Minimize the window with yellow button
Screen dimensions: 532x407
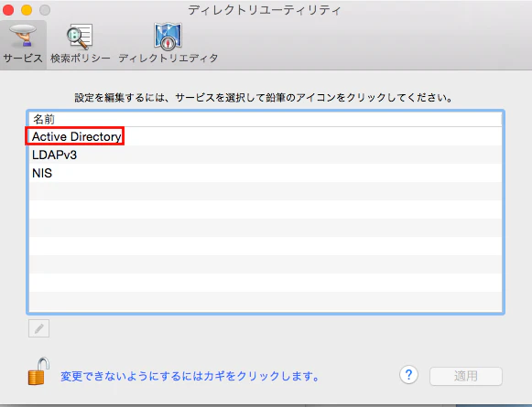pyautogui.click(x=27, y=10)
